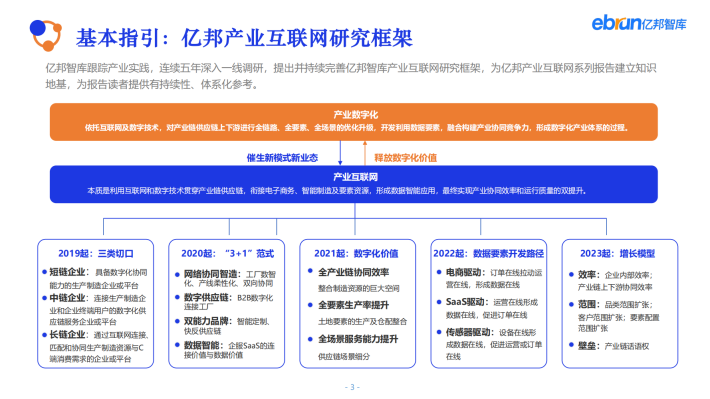
Task: Click the blue downward arrow connector
Action: tap(340, 153)
